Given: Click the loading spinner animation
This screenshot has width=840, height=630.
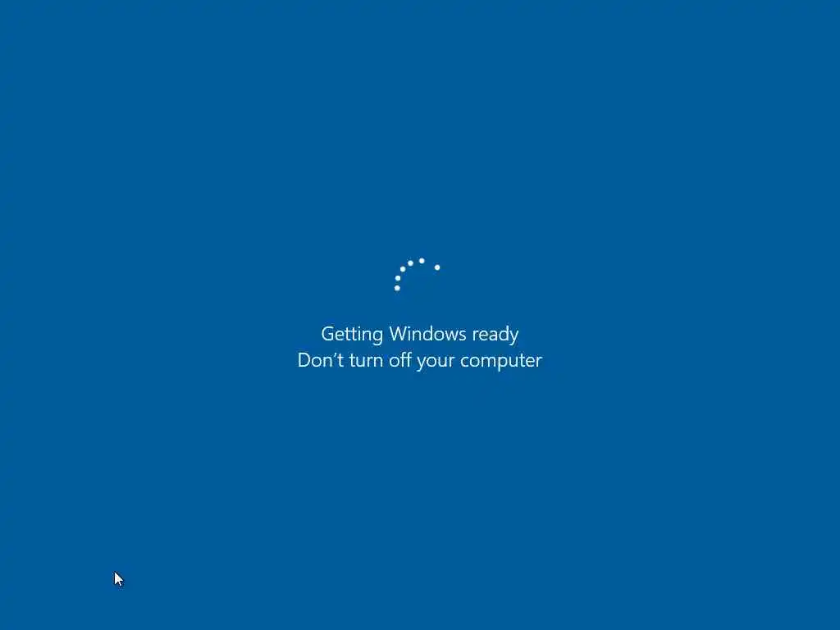Looking at the screenshot, I should click(x=418, y=274).
